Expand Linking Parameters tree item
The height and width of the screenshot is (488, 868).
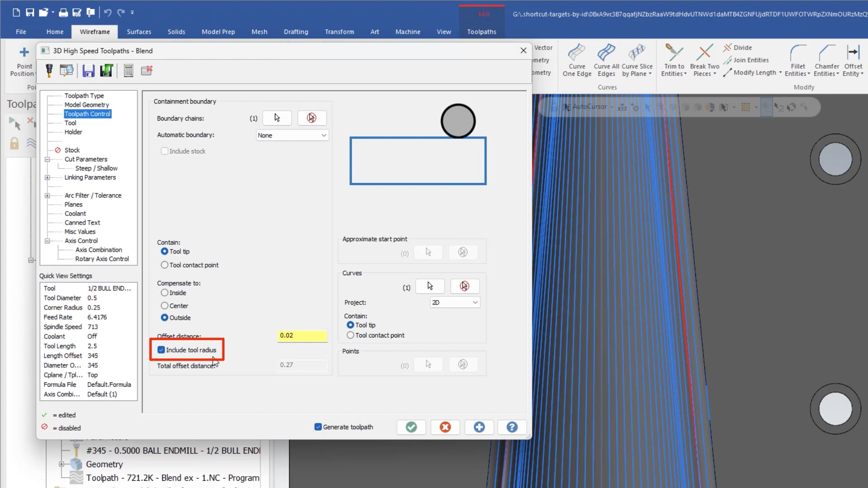pyautogui.click(x=47, y=177)
